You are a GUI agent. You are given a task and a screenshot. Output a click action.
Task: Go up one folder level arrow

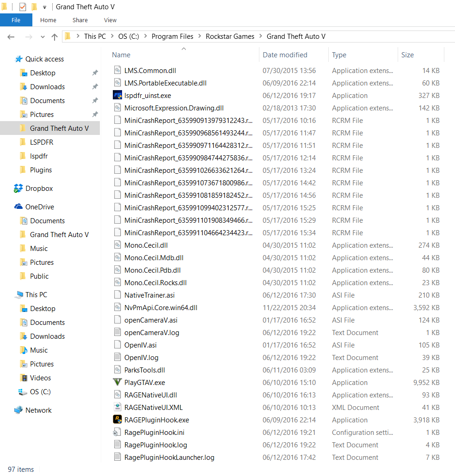point(55,37)
